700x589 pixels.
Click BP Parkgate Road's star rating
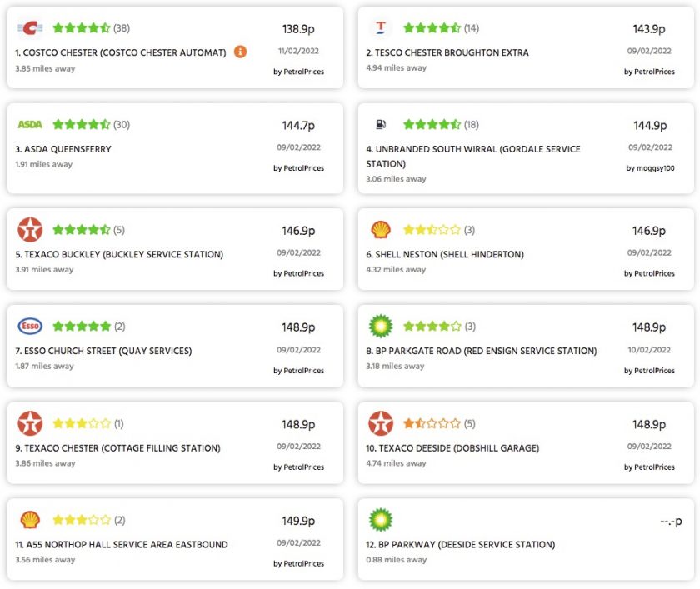432,327
